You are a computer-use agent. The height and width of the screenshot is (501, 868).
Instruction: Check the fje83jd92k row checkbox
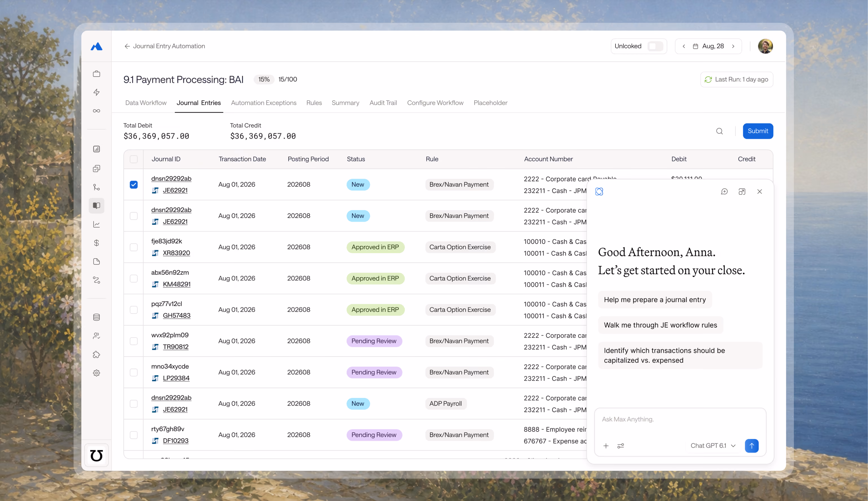point(134,248)
